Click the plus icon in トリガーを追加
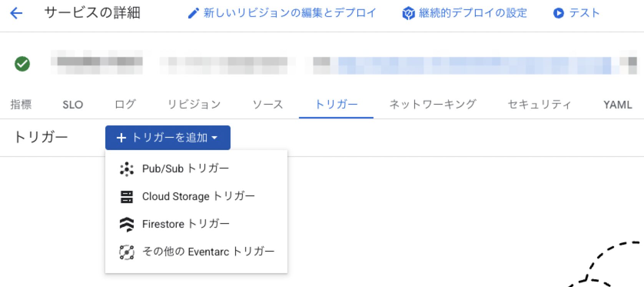Image resolution: width=644 pixels, height=287 pixels. [x=121, y=138]
